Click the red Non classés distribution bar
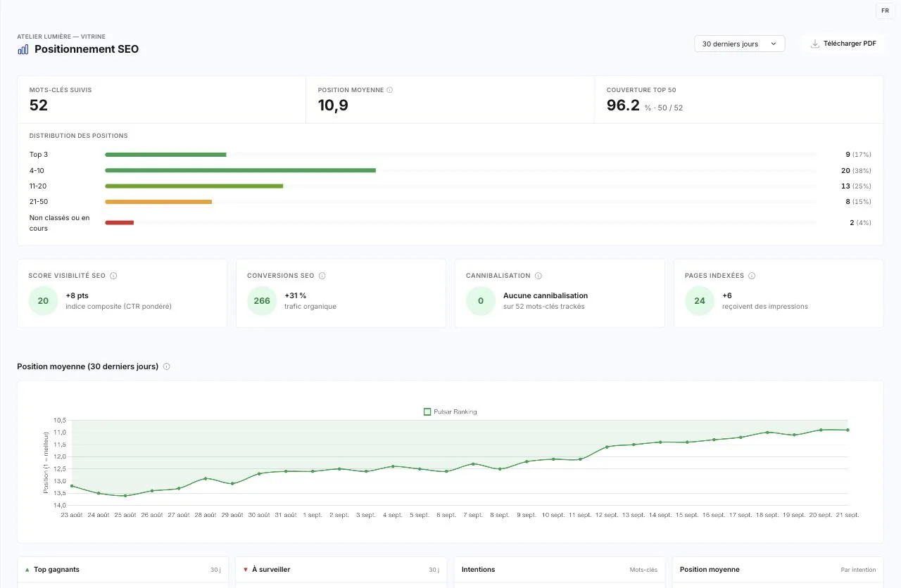901x588 pixels. coord(119,223)
